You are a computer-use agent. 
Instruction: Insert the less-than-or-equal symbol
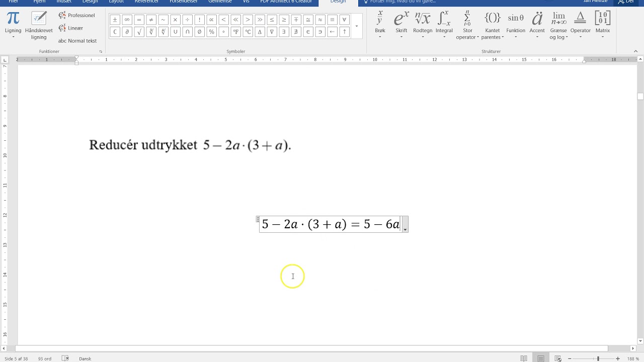[x=272, y=20]
